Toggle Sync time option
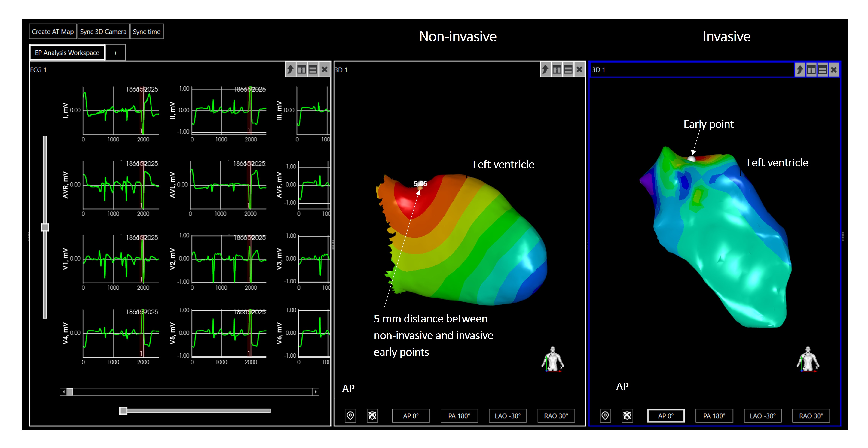Screen dimensions: 868x448 pos(147,32)
